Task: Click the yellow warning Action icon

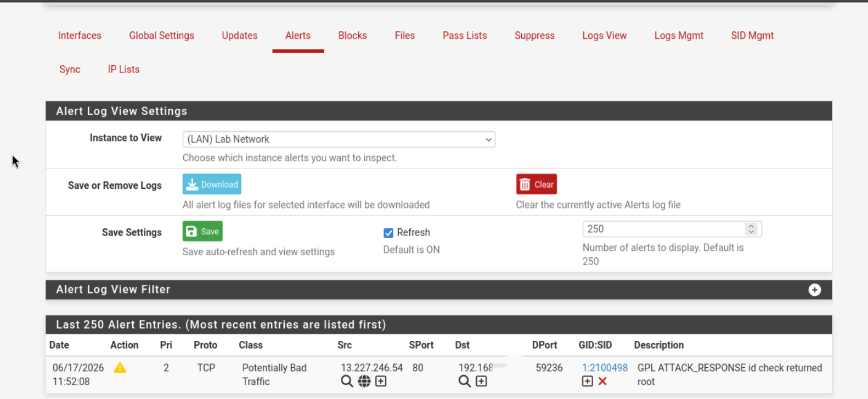Action: point(120,368)
